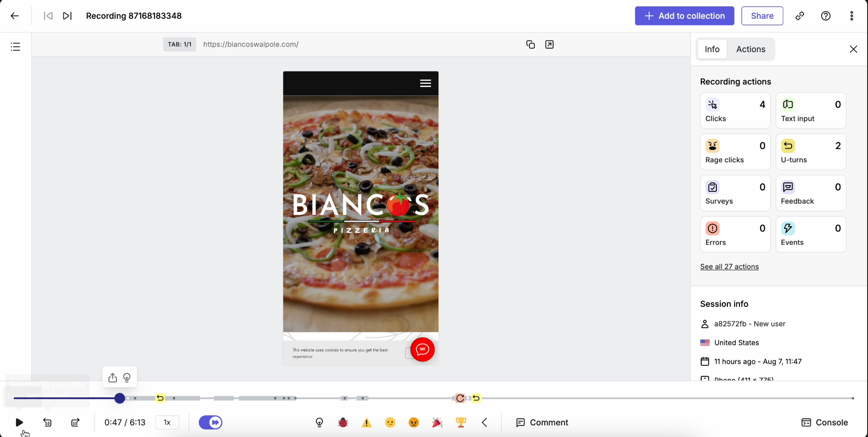Click the red chat bubble in recording
The height and width of the screenshot is (437, 868).
point(422,350)
